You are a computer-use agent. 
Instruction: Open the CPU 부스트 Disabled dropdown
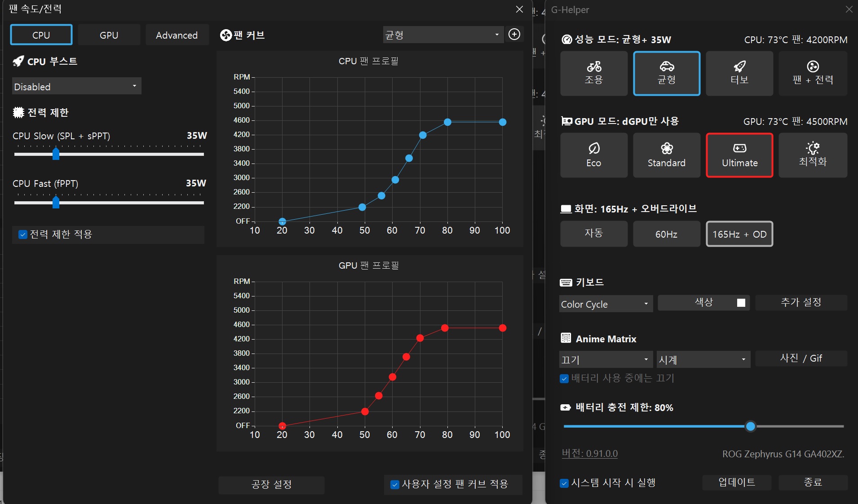pos(76,86)
